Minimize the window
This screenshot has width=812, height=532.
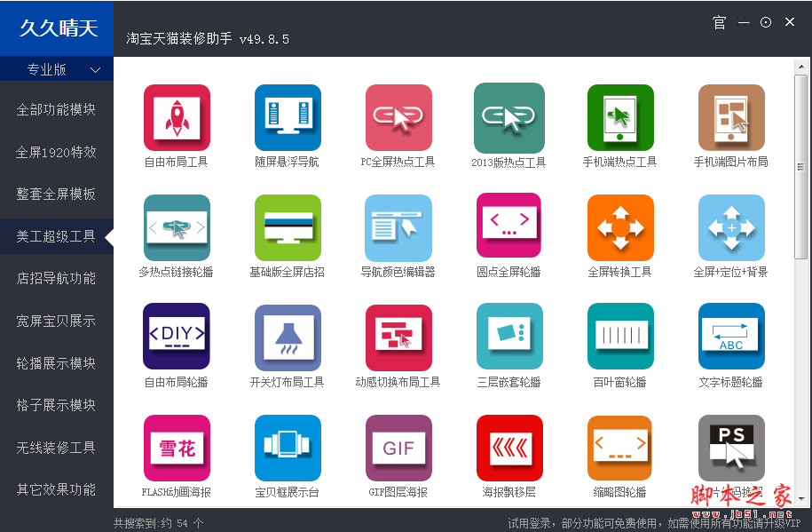(744, 22)
